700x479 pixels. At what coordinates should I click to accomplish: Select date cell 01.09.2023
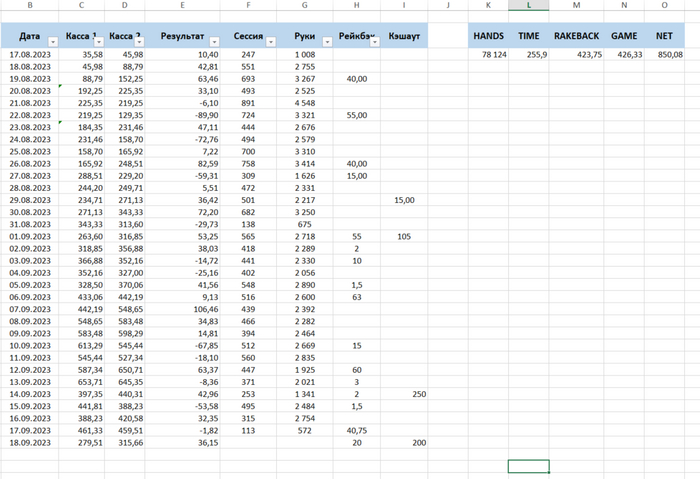point(30,237)
